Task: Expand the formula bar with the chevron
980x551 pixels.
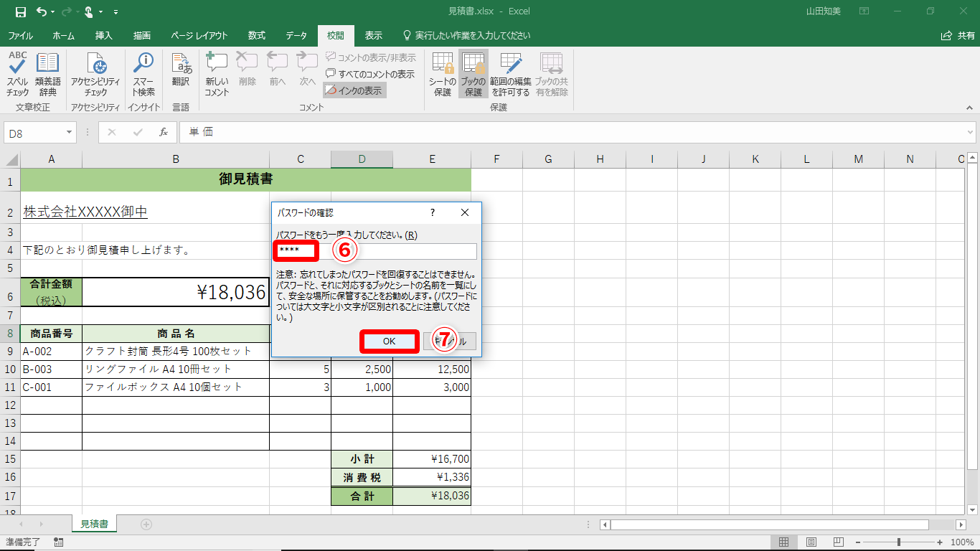Action: [x=971, y=132]
